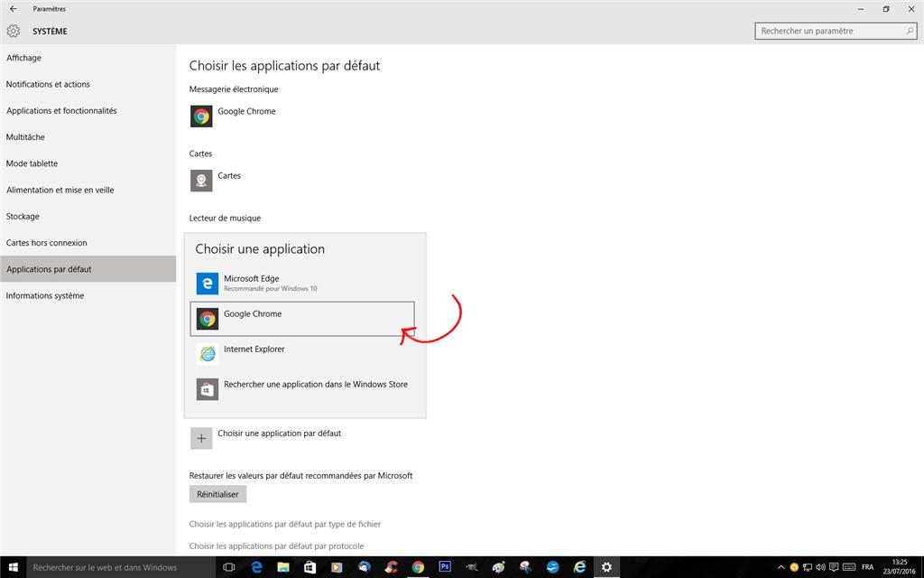Viewport: 924px width, 578px height.
Task: Open Task View on the taskbar
Action: pyautogui.click(x=229, y=567)
